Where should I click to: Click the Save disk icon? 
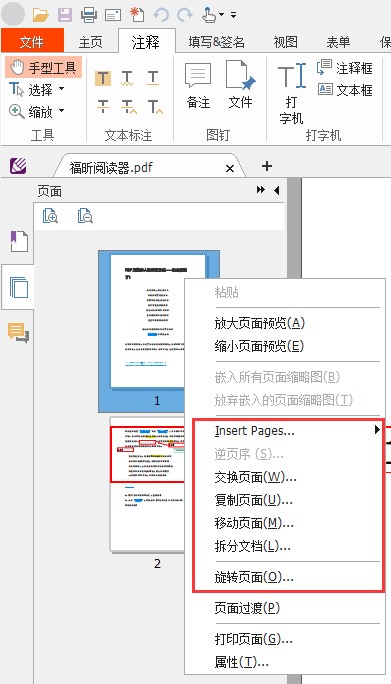click(x=65, y=15)
